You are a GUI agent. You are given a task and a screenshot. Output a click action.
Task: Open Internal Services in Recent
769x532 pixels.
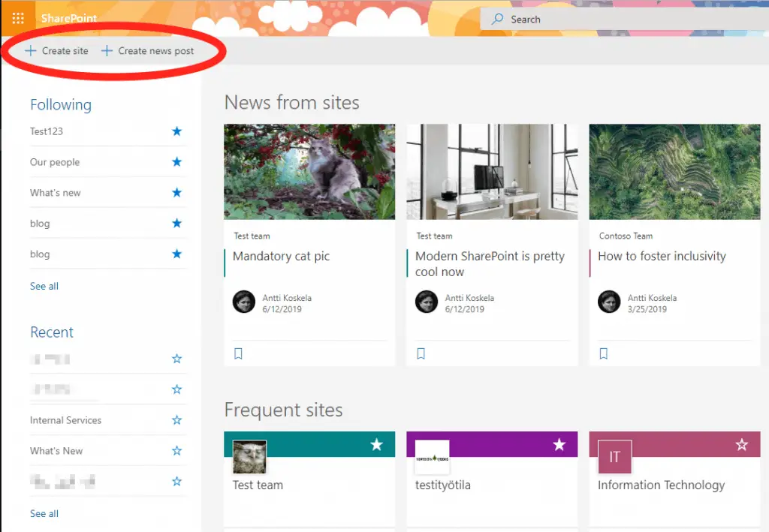click(66, 420)
